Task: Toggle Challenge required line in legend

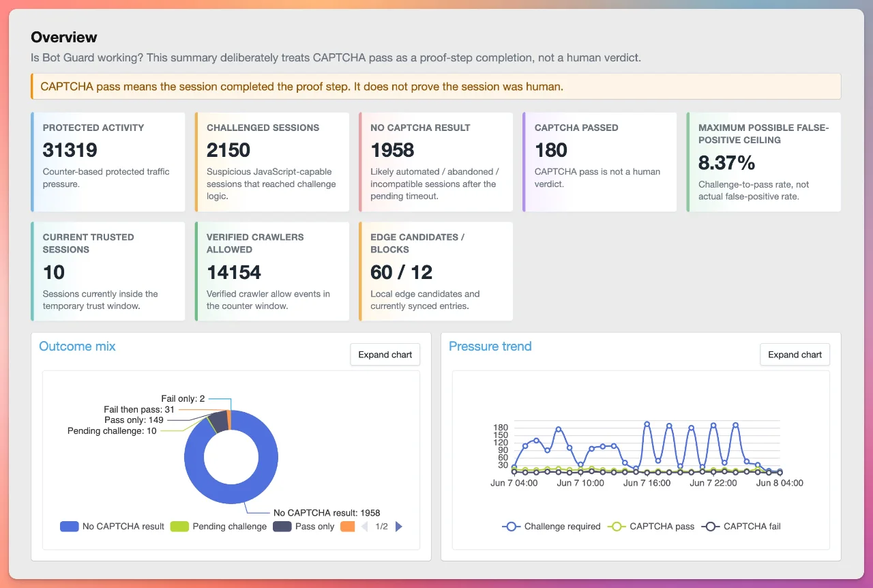Action: [x=552, y=527]
